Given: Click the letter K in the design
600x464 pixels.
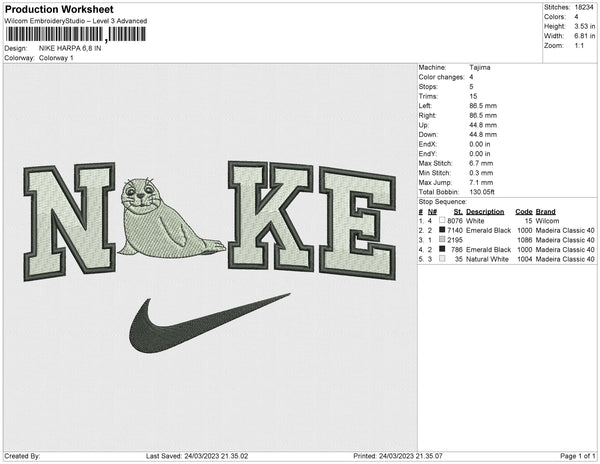Looking at the screenshot, I should [x=271, y=216].
